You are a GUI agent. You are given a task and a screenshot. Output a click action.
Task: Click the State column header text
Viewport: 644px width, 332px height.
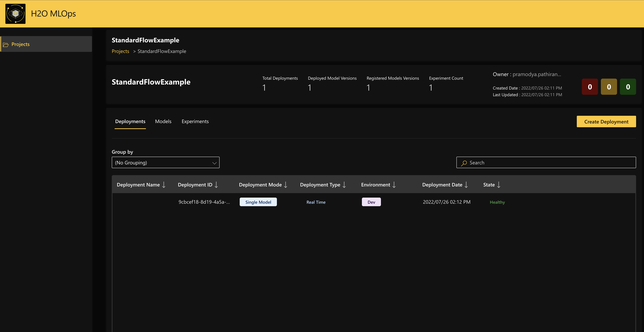click(x=489, y=185)
